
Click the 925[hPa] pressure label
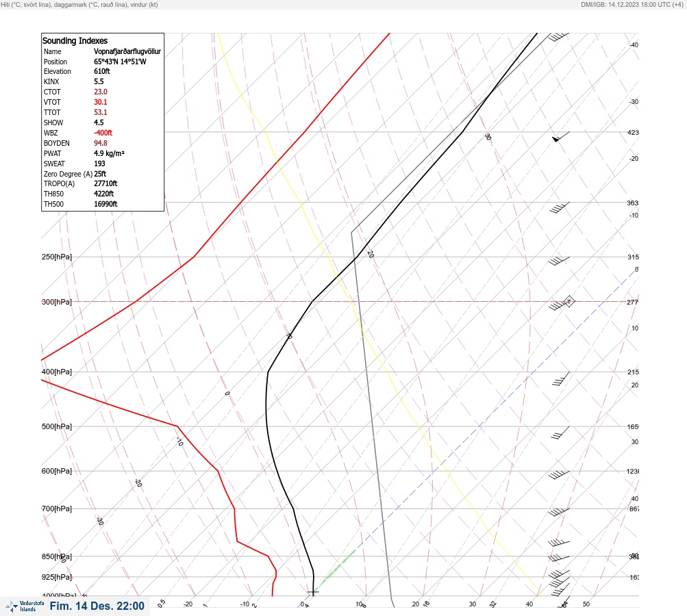57,577
